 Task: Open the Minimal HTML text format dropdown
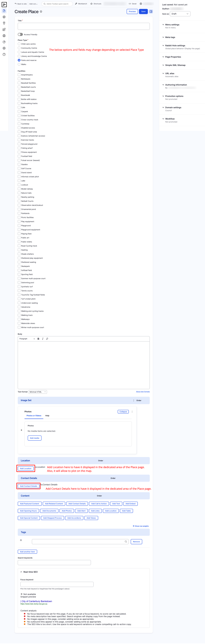click(38, 392)
